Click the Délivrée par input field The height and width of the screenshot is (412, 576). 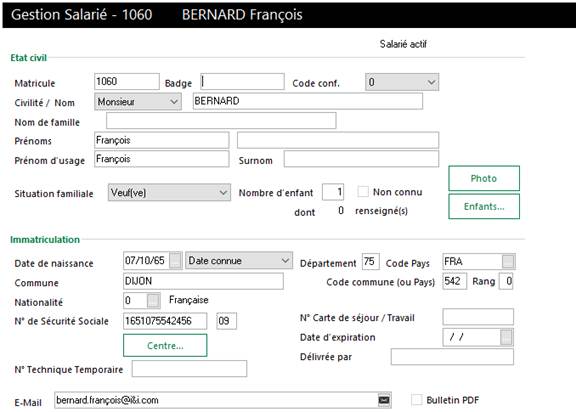point(452,357)
